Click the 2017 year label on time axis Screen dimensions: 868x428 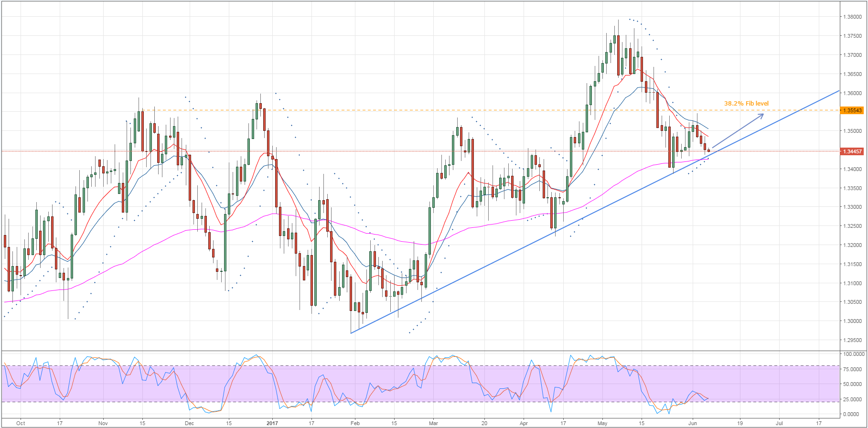(272, 423)
